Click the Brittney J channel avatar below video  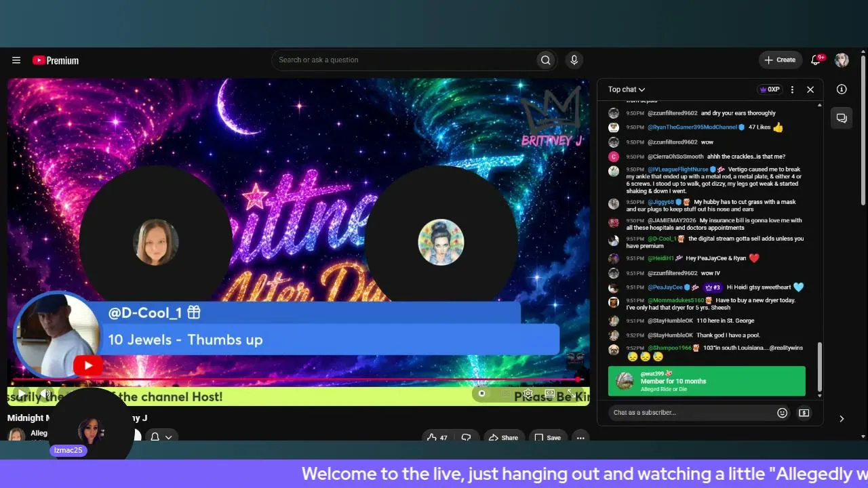(17, 434)
